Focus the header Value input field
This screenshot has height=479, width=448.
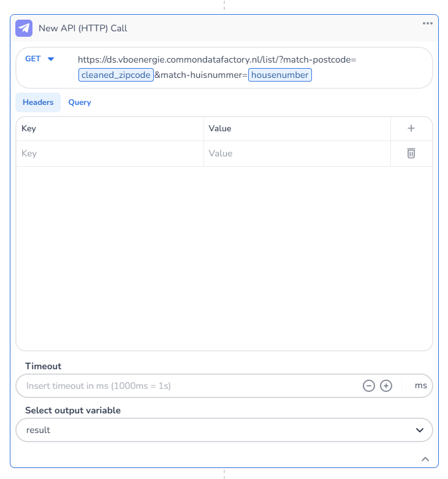pos(297,153)
